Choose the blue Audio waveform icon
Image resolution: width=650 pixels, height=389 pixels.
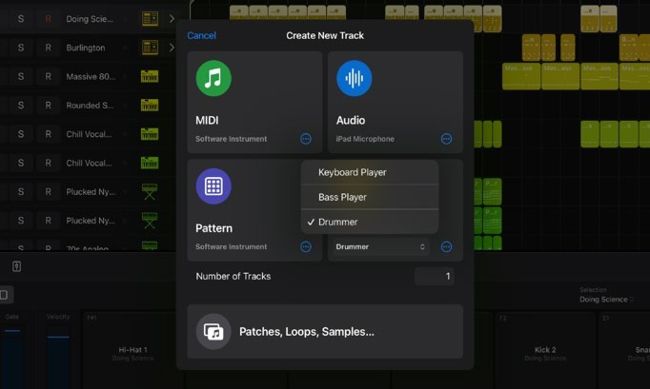354,78
